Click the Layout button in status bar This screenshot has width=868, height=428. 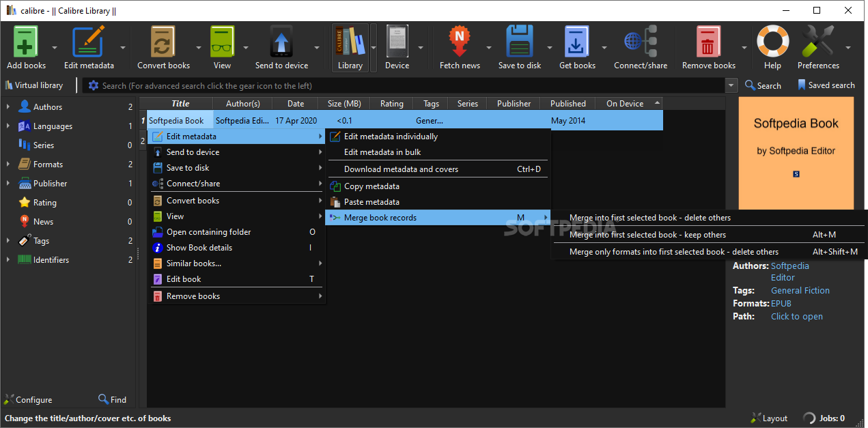click(x=769, y=418)
